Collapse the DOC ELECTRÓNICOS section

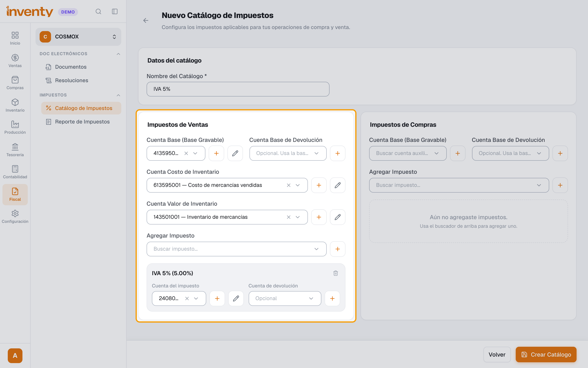(x=118, y=54)
